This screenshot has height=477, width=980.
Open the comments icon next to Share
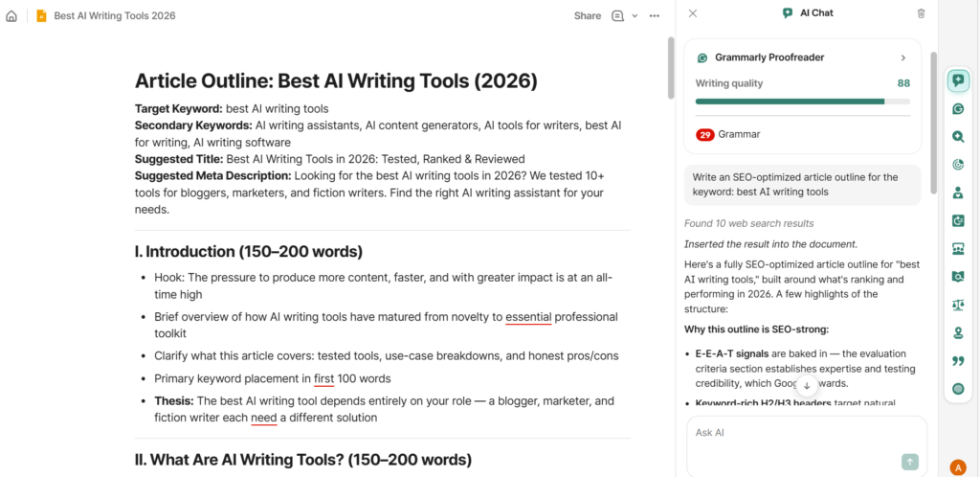[618, 15]
